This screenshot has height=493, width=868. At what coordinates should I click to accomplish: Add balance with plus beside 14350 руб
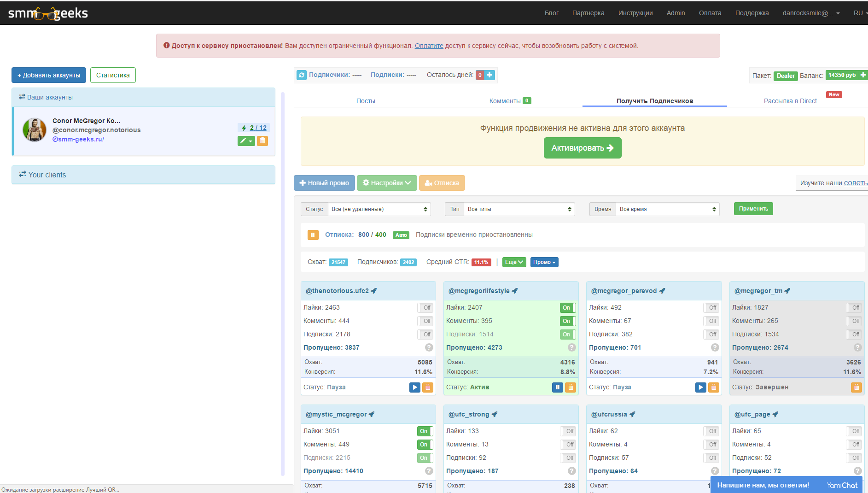click(x=863, y=75)
